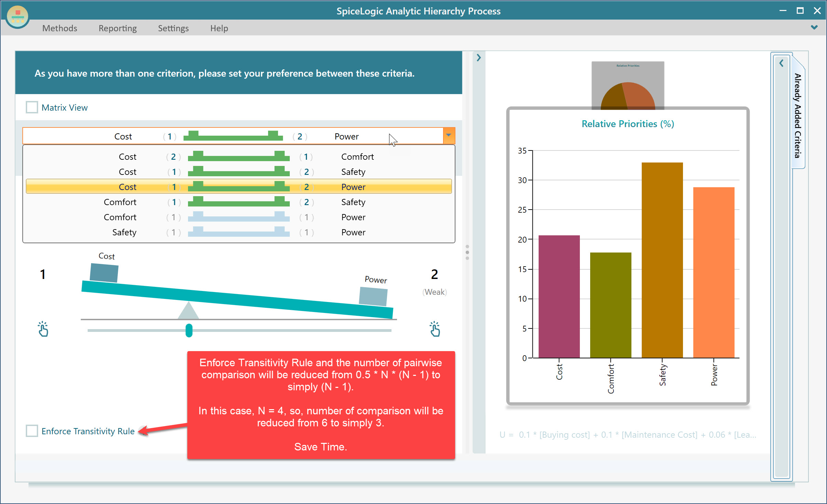Click the Matrix View label

click(x=65, y=108)
